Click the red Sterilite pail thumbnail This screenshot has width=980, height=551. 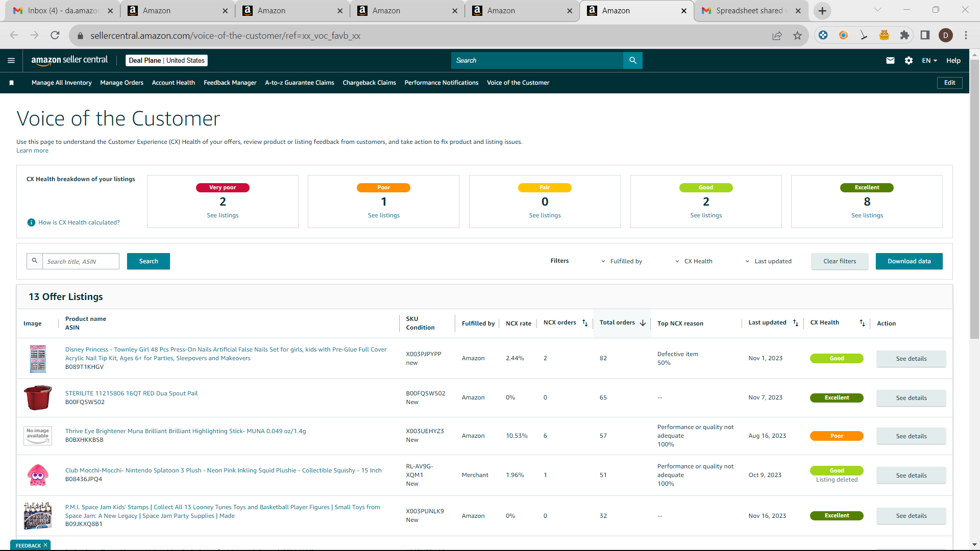pos(38,398)
